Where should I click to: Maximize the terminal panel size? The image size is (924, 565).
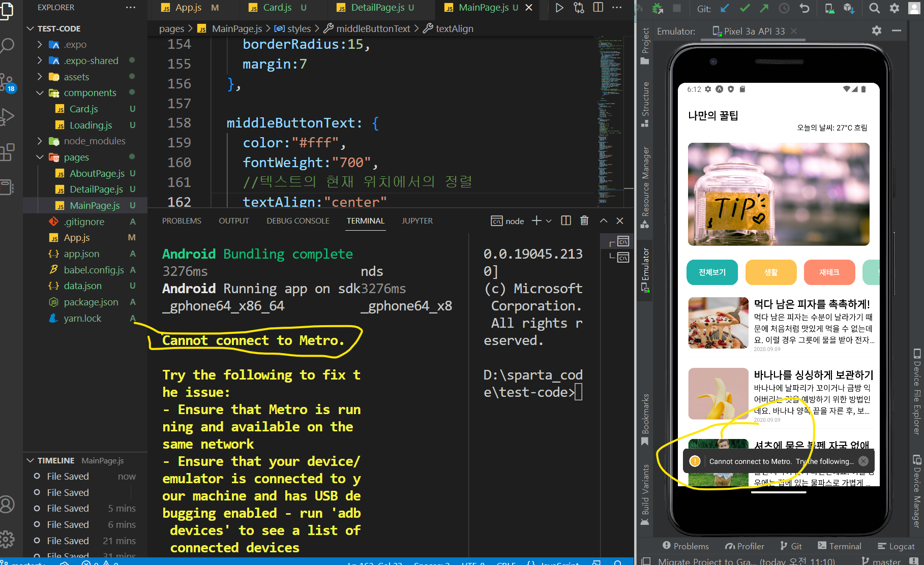pyautogui.click(x=604, y=221)
